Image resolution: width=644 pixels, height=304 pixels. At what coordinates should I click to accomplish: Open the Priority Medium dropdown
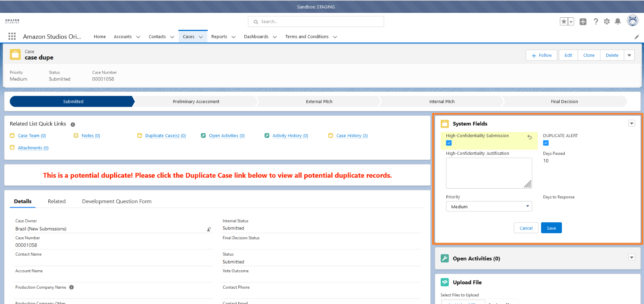[x=489, y=206]
